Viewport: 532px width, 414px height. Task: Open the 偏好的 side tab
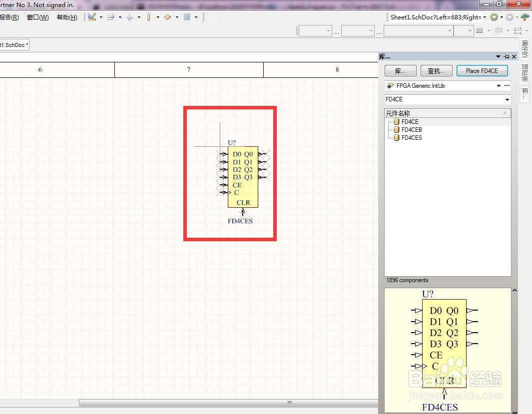tap(525, 49)
